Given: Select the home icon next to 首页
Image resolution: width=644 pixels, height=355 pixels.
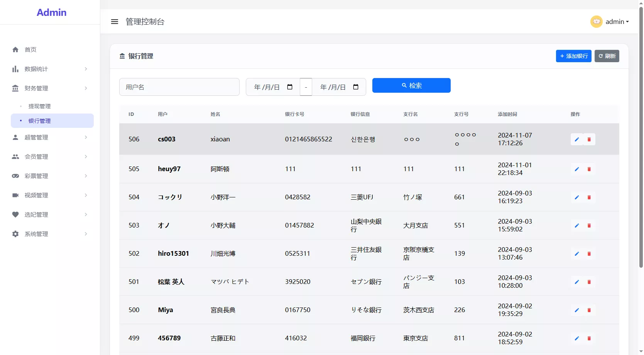Looking at the screenshot, I should [15, 49].
